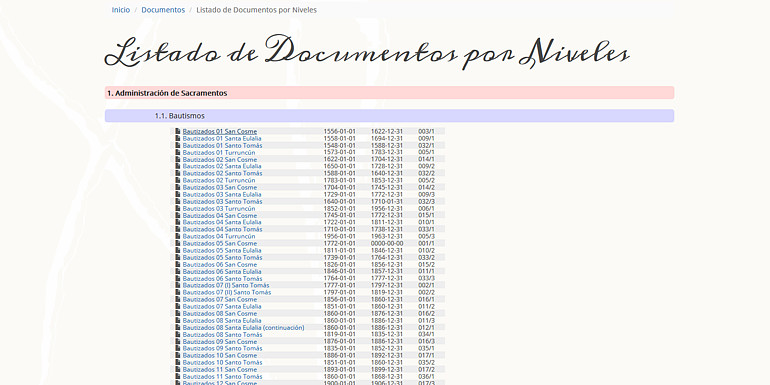The width and height of the screenshot is (770, 385).
Task: Open the Bautizados 11 Santo Tomás document
Action: pos(222,376)
